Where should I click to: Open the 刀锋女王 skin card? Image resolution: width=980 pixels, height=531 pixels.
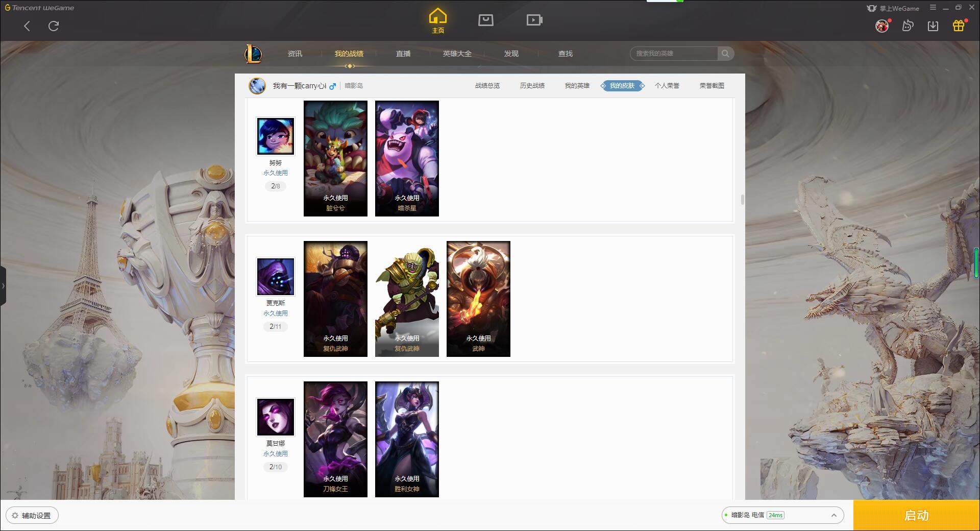[x=335, y=439]
